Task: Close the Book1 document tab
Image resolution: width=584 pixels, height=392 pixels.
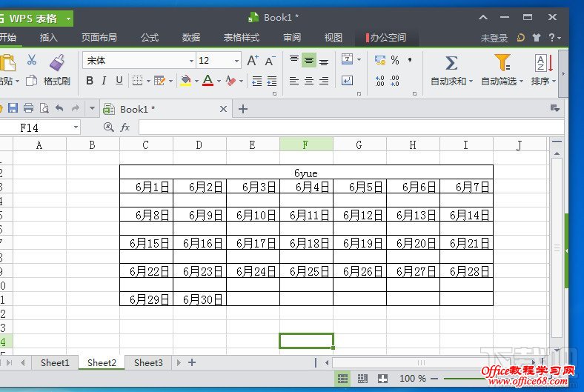Action: [x=224, y=109]
